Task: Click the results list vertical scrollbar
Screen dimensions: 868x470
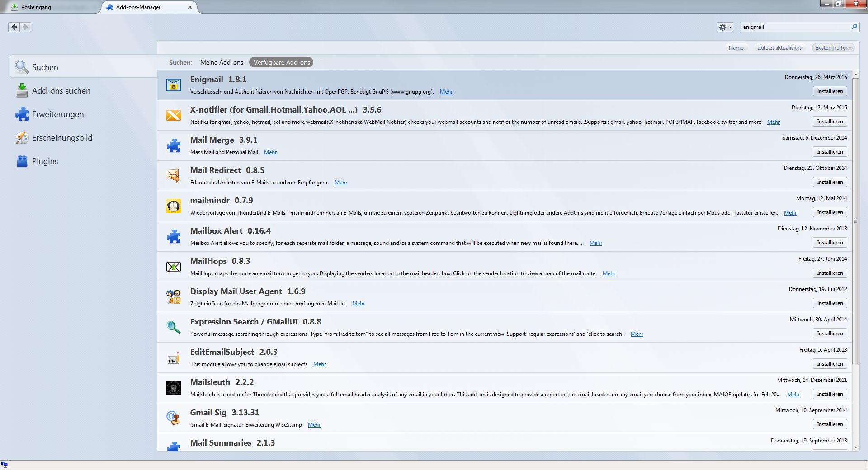Action: click(x=855, y=221)
